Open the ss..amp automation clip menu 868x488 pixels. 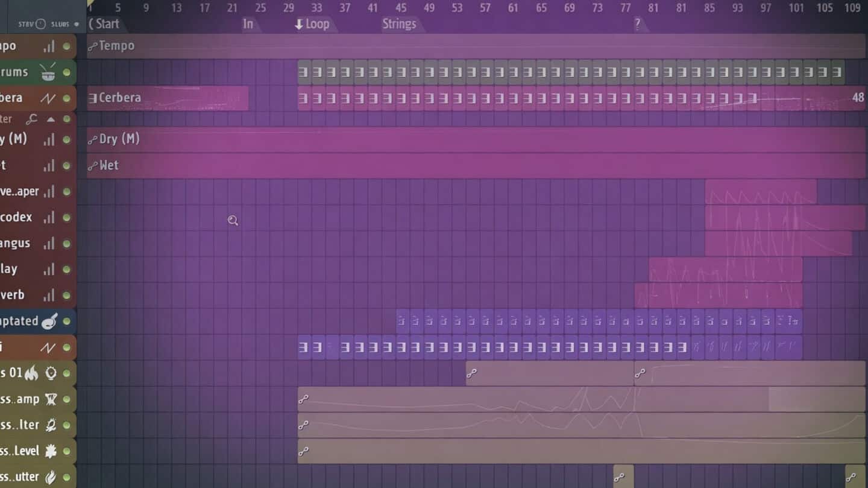tap(303, 399)
